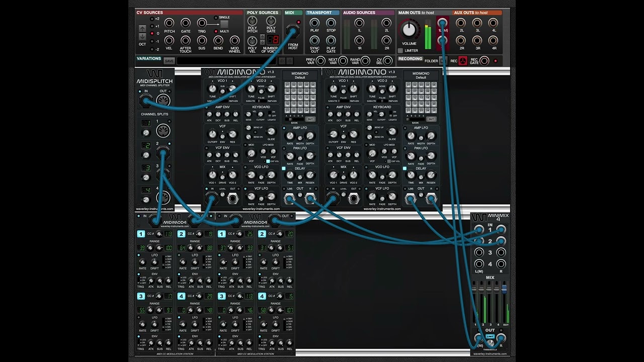Click audio source 1L jack
Viewport: 644px width, 362px height.
(x=359, y=23)
